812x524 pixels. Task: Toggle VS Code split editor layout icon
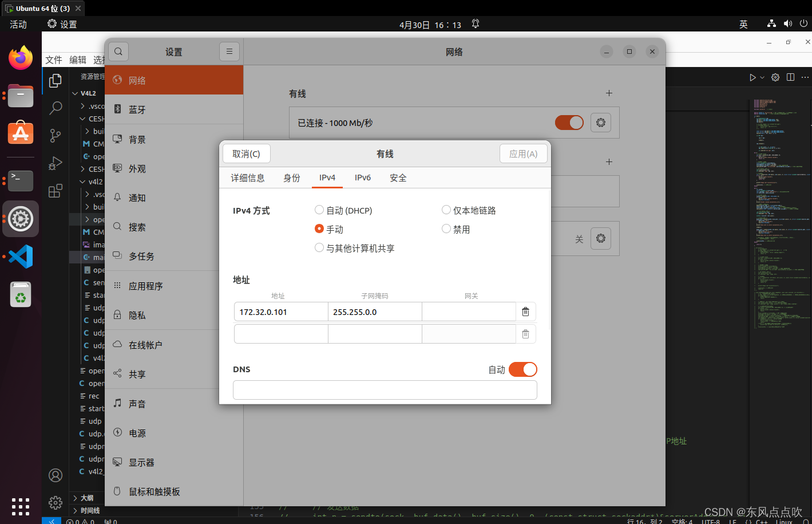coord(791,77)
